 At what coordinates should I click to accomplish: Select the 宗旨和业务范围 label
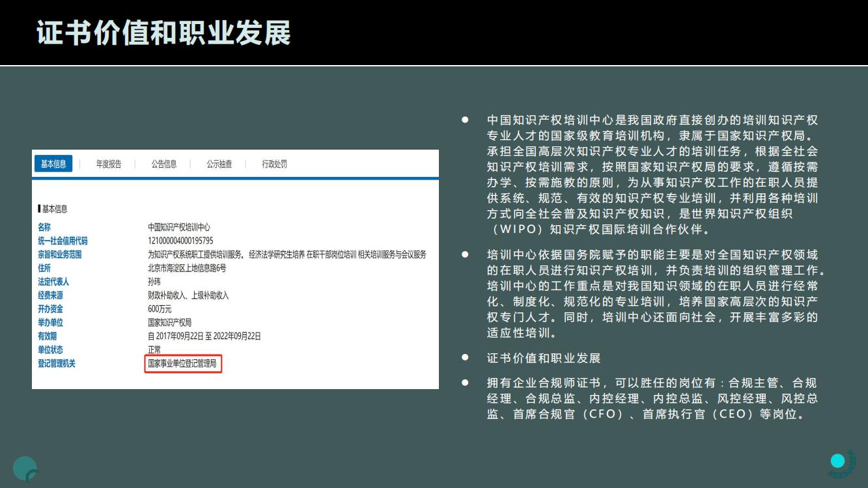click(x=60, y=254)
